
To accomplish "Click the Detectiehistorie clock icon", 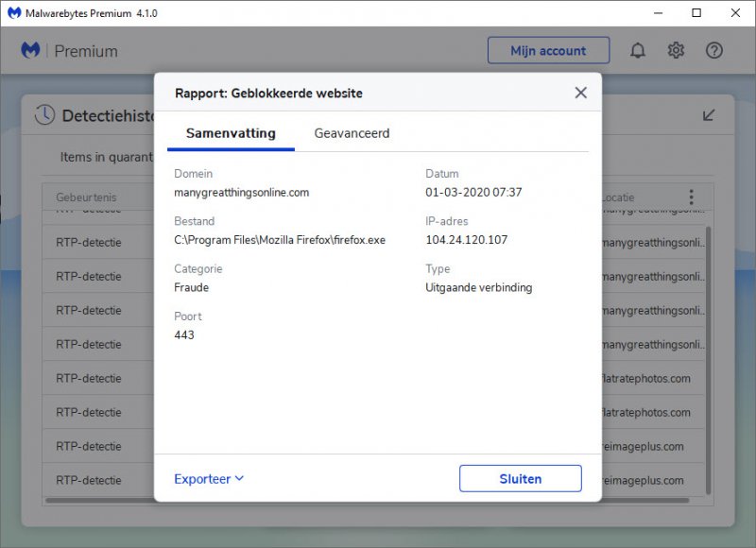I will click(44, 115).
